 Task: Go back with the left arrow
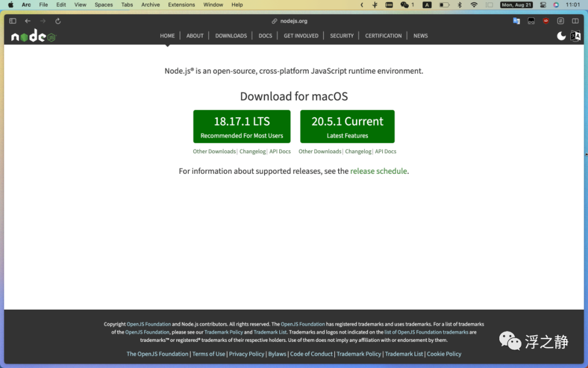[x=28, y=21]
